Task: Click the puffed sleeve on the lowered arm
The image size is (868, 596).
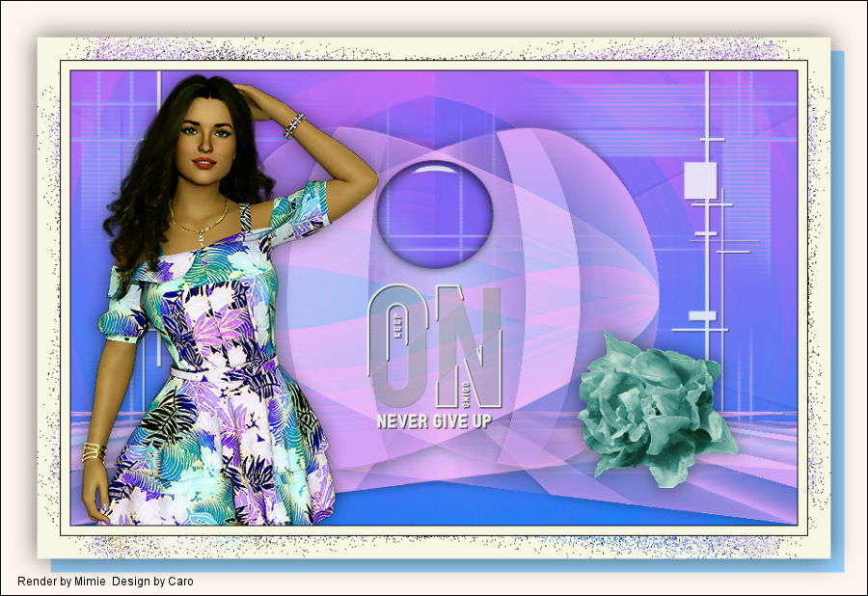Action: click(x=125, y=313)
